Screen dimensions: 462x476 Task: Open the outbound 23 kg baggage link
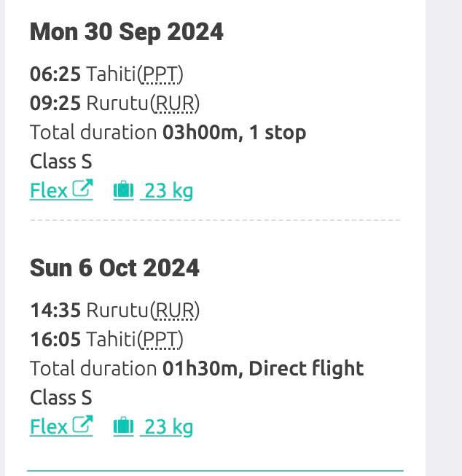[x=166, y=191]
